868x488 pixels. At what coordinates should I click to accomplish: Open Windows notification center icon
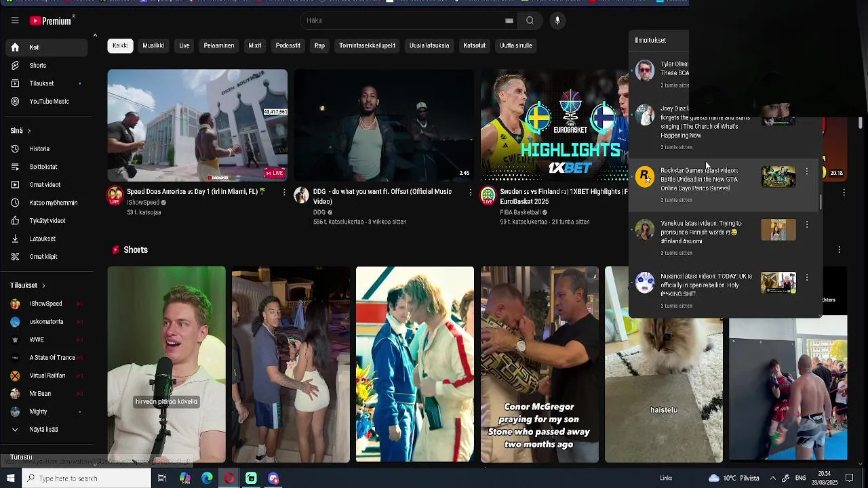click(849, 479)
